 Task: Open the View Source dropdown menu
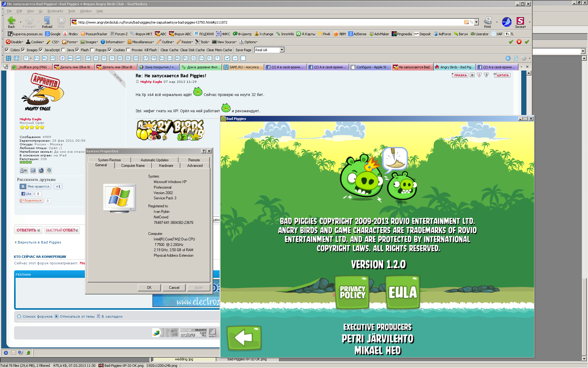224,42
